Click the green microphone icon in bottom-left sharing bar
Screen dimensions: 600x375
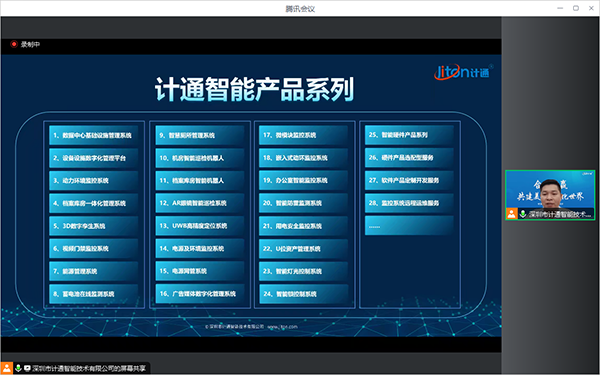click(x=18, y=368)
